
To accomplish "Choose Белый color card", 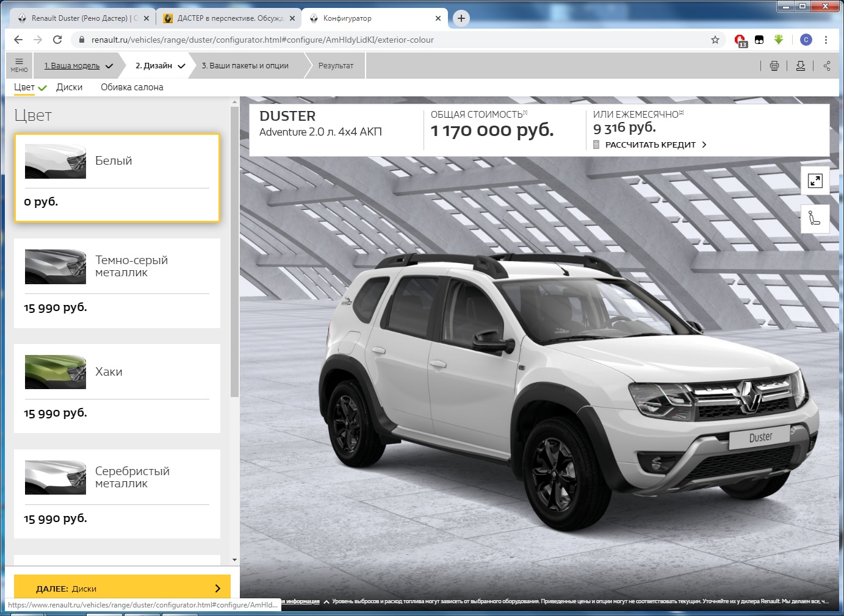I will pyautogui.click(x=117, y=177).
